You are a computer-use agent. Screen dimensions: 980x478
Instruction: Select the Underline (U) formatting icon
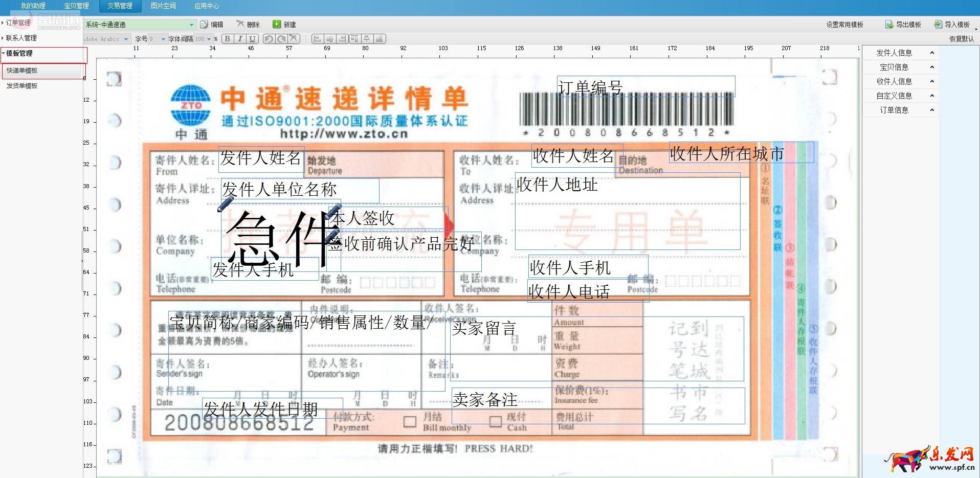(x=251, y=38)
